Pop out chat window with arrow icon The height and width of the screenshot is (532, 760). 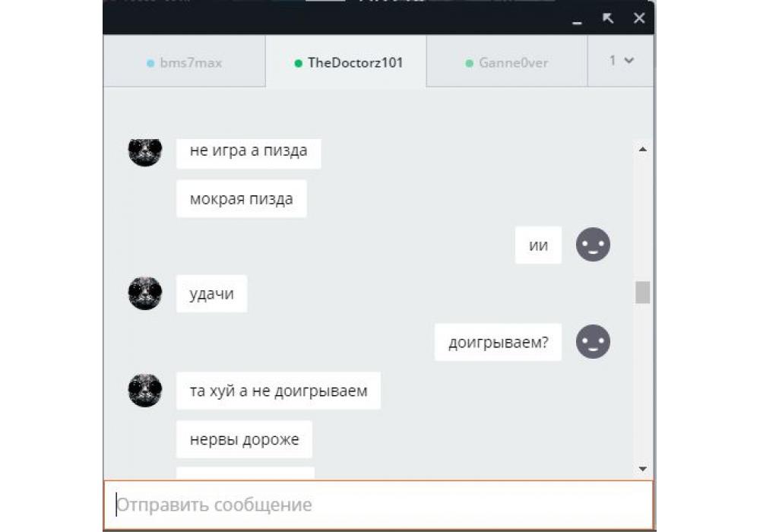(x=608, y=18)
